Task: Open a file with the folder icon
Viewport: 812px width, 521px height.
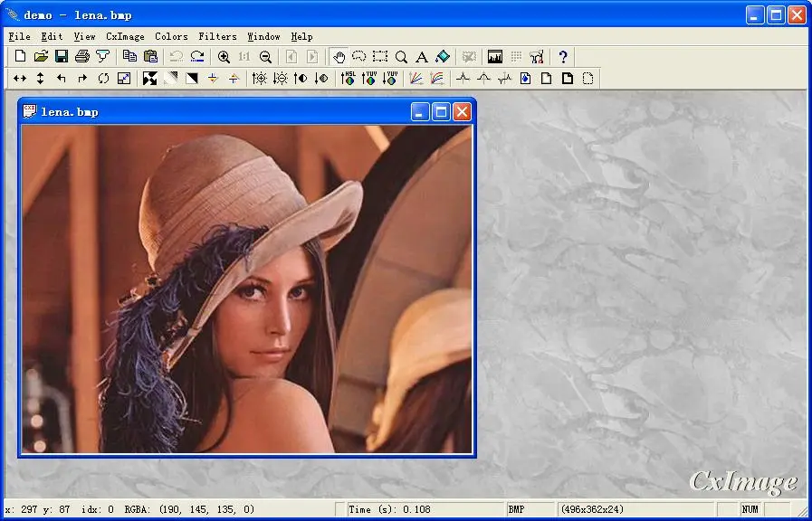Action: [41, 56]
